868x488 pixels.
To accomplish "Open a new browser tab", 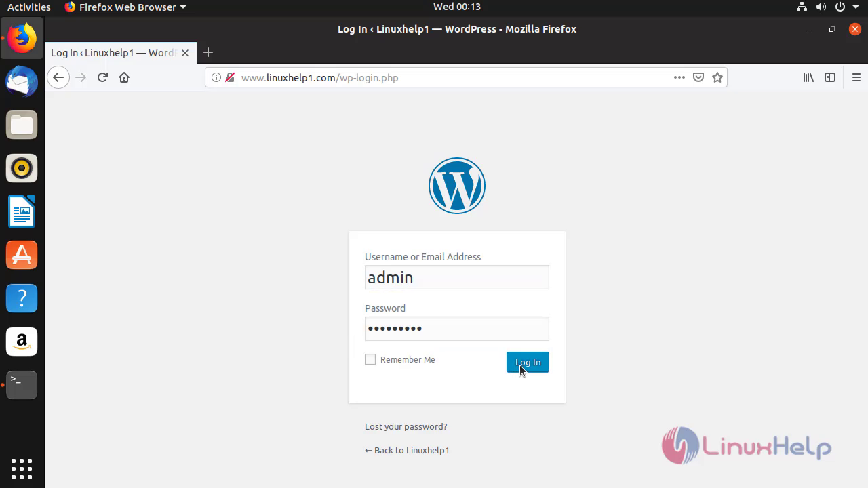I will pyautogui.click(x=208, y=52).
